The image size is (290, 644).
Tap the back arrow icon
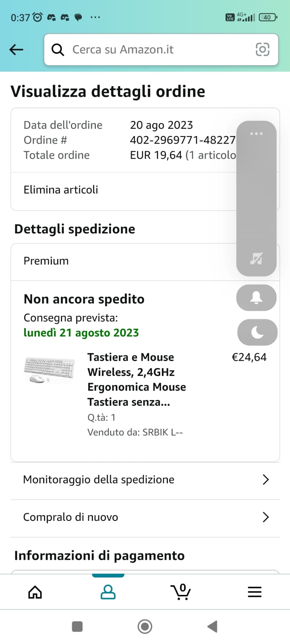[17, 50]
